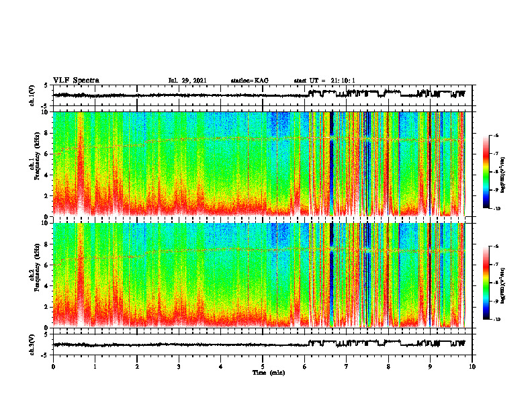Image resolution: width=532 pixels, height=411 pixels.
Task: Click the "station=KAG" header label
Action: click(x=249, y=81)
